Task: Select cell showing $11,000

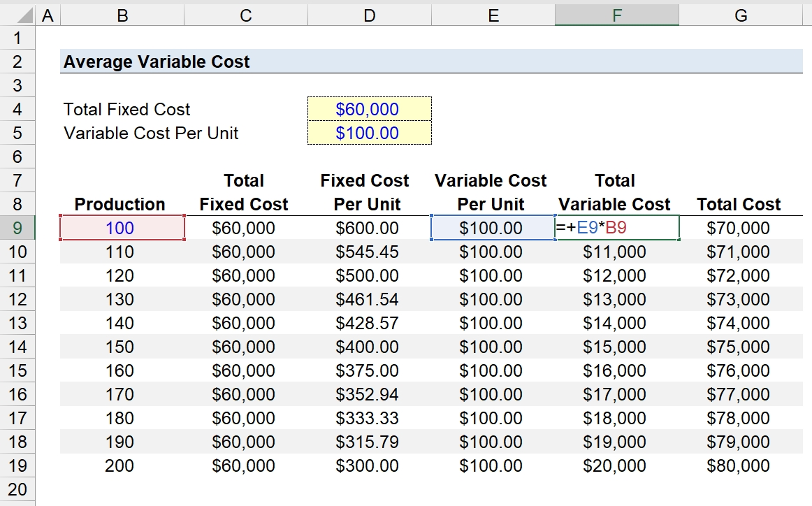Action: click(617, 252)
